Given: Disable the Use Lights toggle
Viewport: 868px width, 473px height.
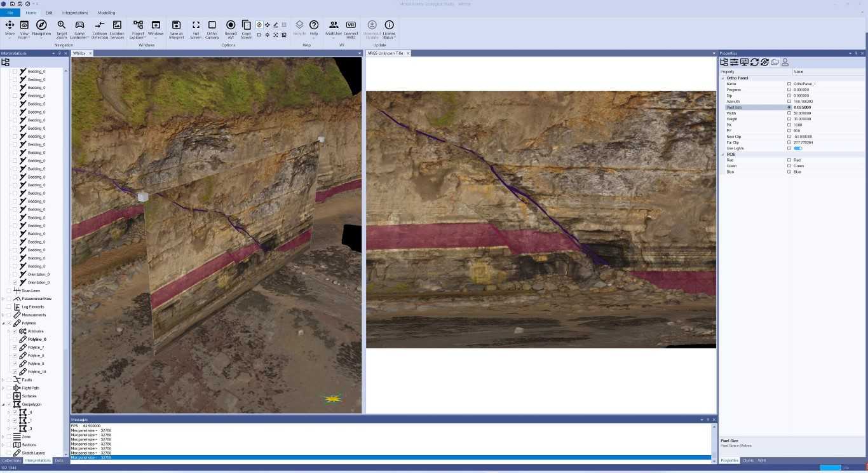Looking at the screenshot, I should tap(798, 148).
